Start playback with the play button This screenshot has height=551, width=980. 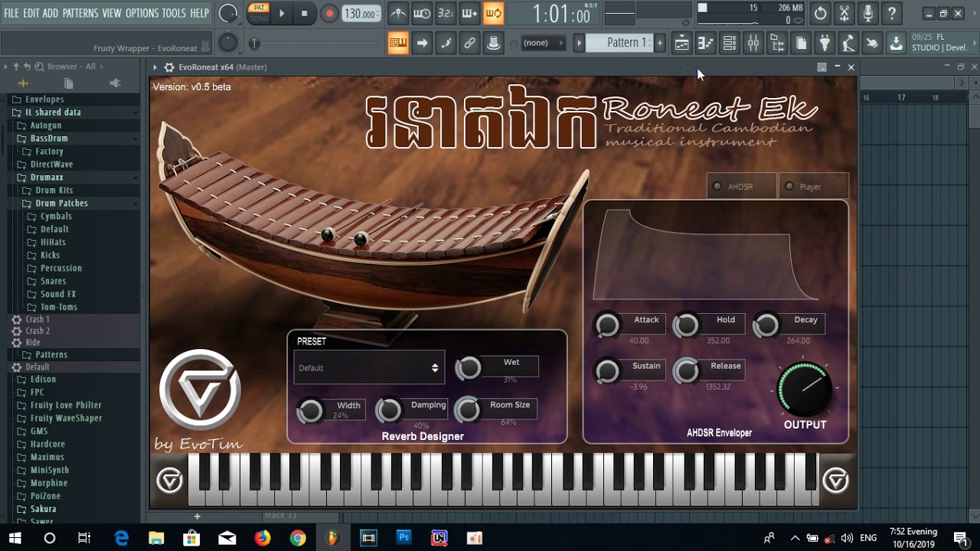coord(282,13)
